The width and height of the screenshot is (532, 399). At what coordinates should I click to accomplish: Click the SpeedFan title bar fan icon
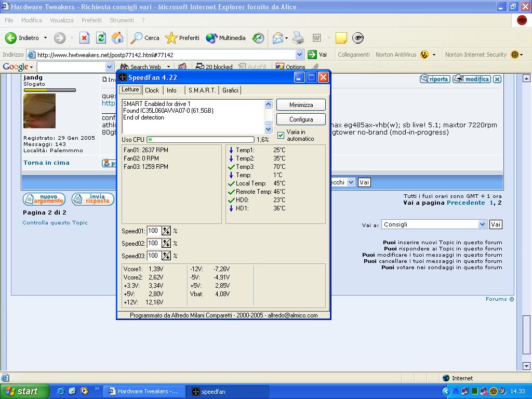[123, 77]
